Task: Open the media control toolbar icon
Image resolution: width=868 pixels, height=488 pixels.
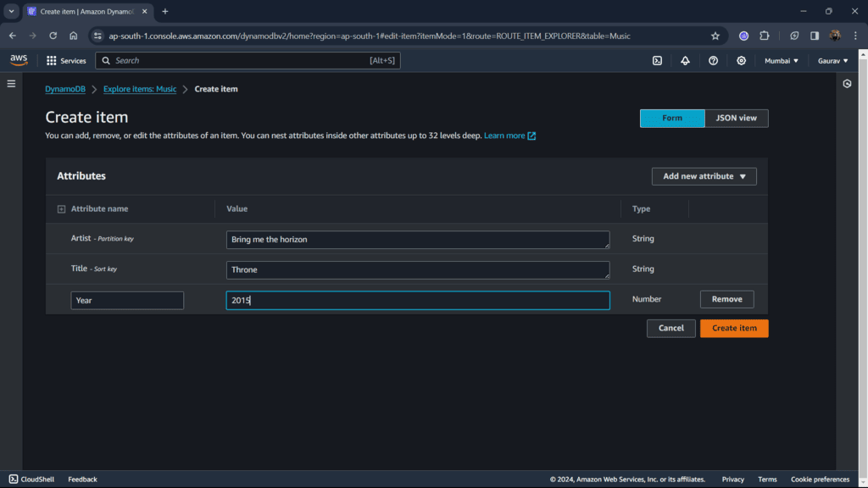Action: (x=793, y=36)
